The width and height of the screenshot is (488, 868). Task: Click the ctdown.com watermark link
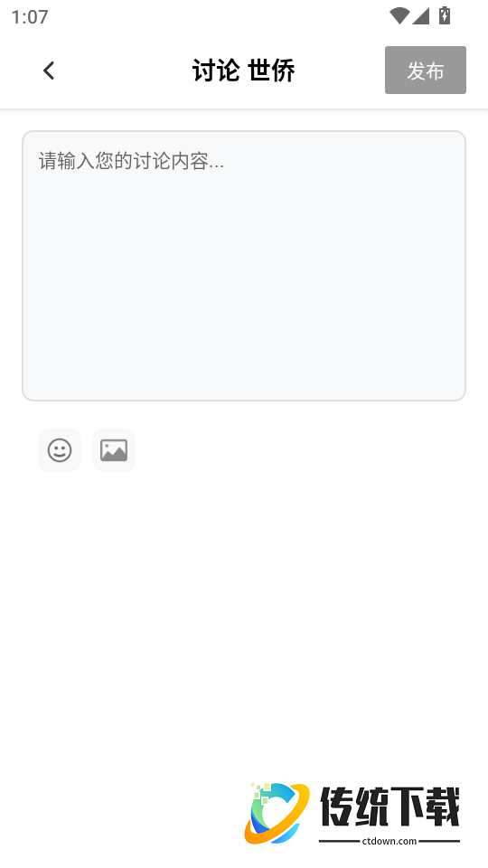389,841
